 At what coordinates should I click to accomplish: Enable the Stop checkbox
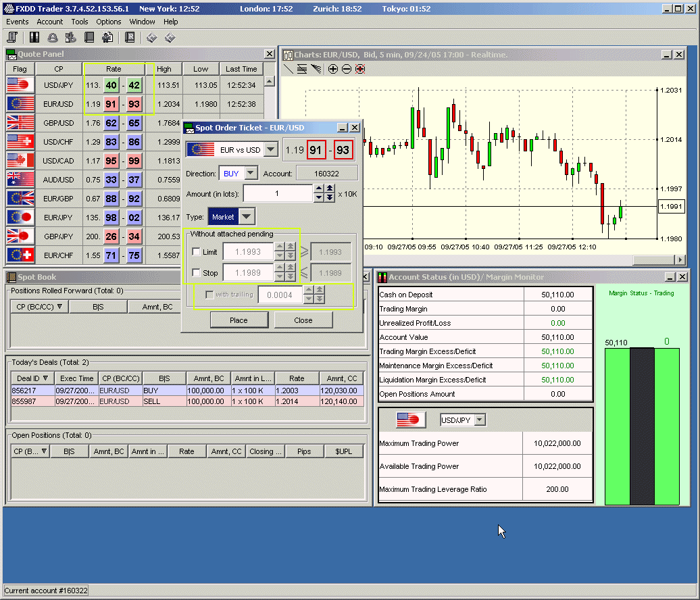[x=197, y=273]
